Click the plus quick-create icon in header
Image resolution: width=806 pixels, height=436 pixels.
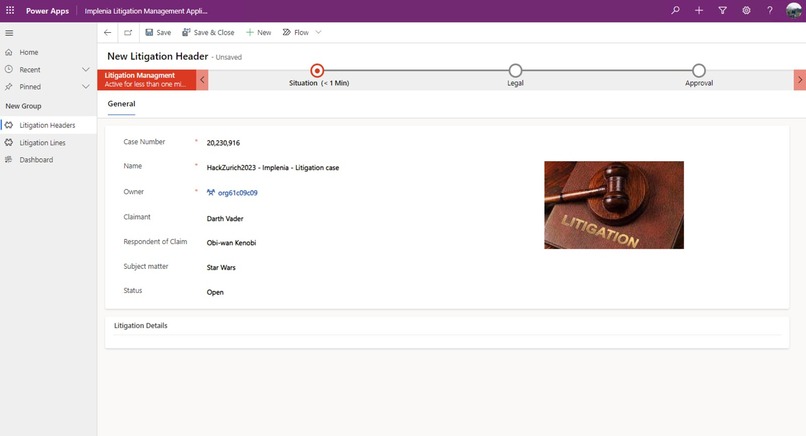[699, 10]
